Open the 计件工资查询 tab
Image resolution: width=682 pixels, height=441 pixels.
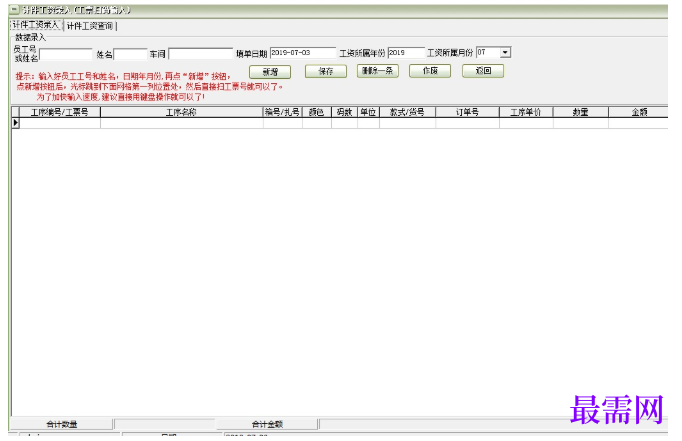90,26
